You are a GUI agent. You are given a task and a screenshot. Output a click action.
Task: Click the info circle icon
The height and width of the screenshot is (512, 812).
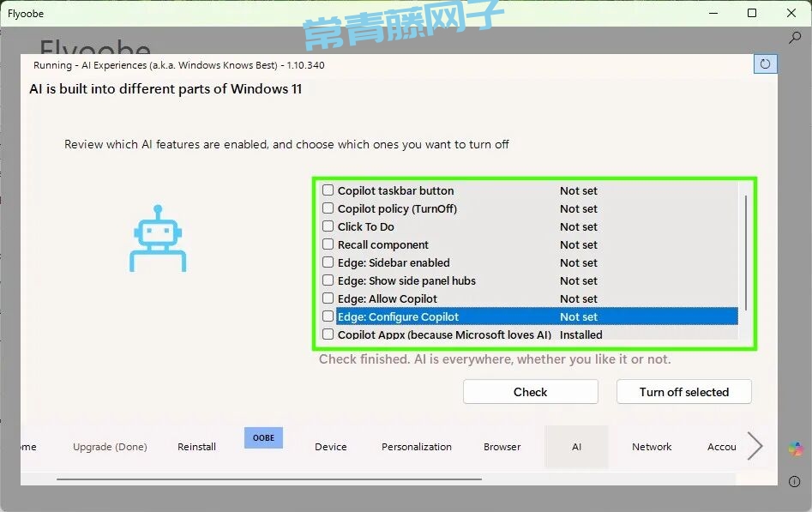click(x=795, y=482)
